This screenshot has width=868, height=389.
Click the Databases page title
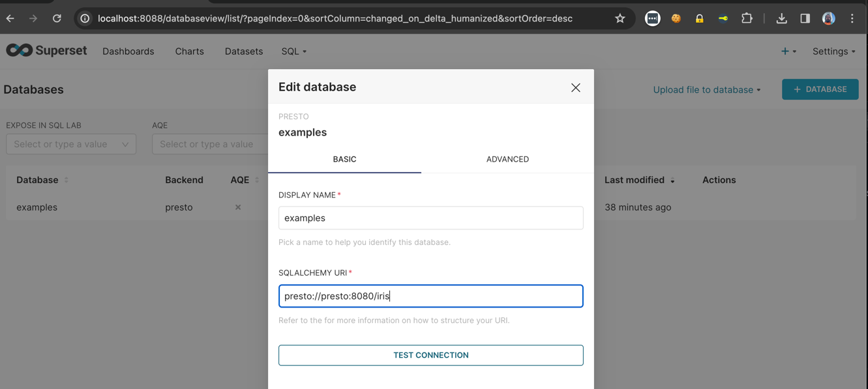[x=33, y=90]
